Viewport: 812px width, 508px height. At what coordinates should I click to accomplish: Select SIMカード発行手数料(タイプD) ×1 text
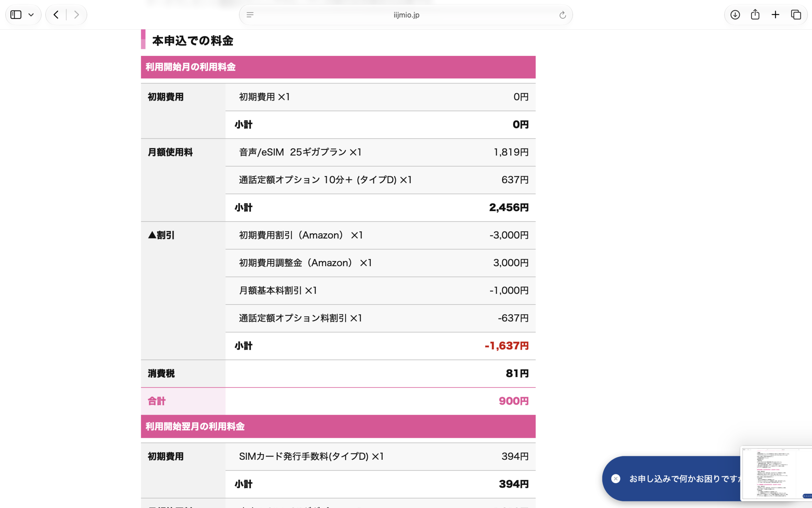311,456
